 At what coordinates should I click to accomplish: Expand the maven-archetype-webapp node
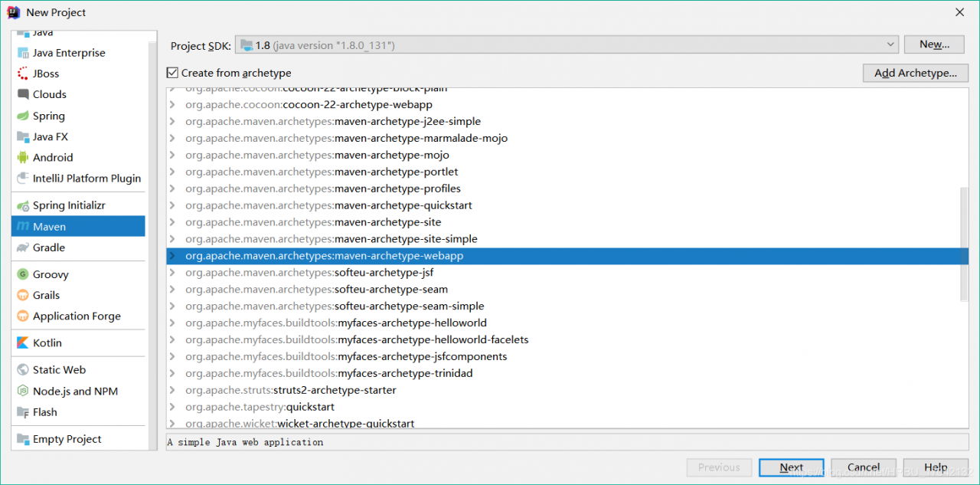[173, 256]
